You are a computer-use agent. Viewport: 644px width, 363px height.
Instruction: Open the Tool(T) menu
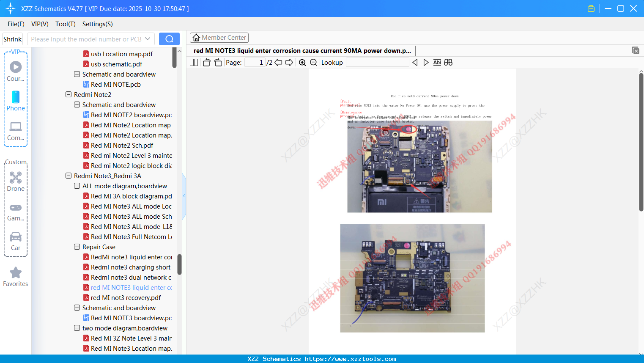coord(65,24)
